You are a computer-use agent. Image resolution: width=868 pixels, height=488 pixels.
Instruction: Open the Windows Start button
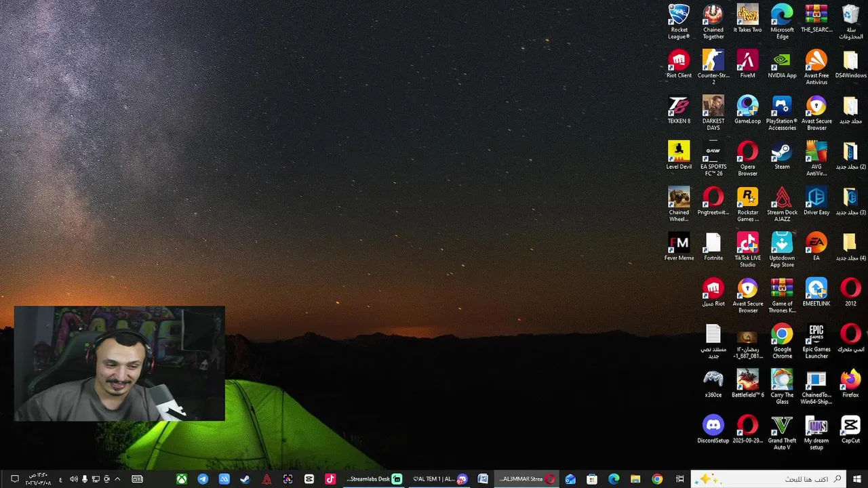857,479
